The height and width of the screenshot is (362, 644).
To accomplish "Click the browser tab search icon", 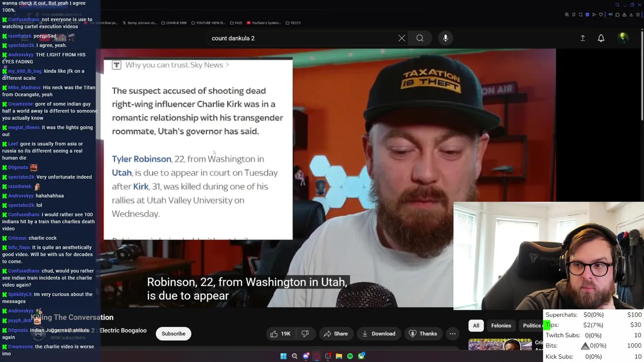I will tap(617, 5).
